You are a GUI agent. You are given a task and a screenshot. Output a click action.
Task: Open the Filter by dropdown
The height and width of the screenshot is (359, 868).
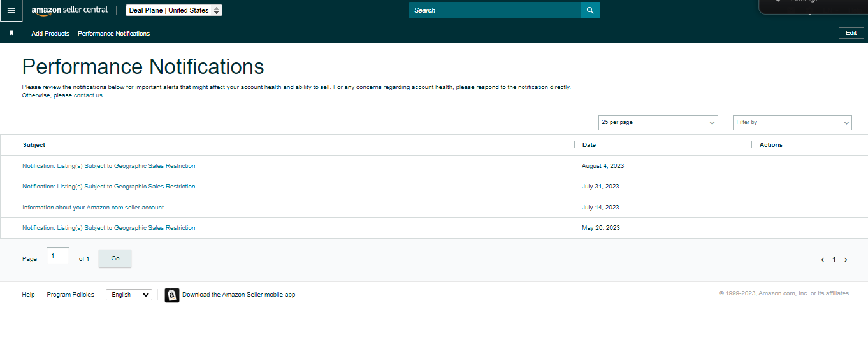pyautogui.click(x=792, y=122)
